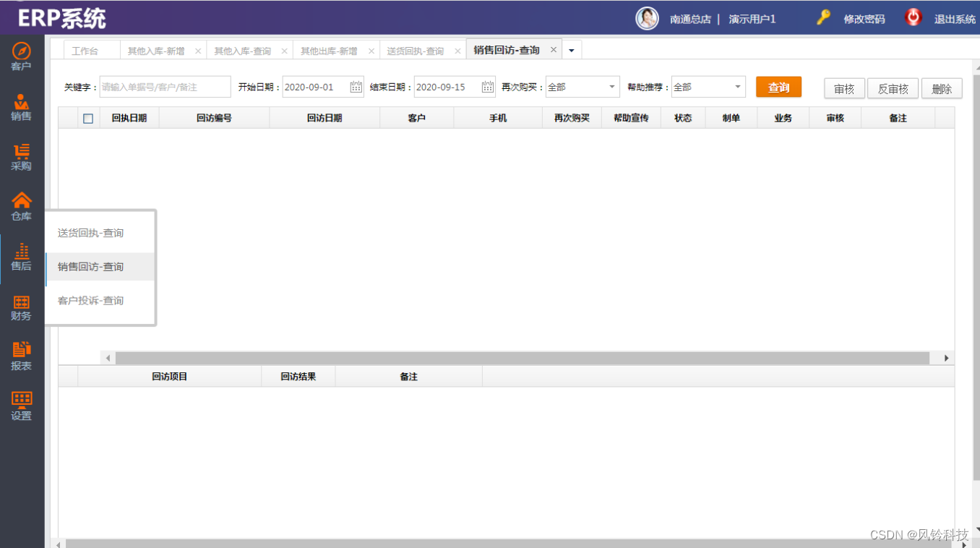980x548 pixels.
Task: Open the end date calendar picker
Action: point(488,87)
